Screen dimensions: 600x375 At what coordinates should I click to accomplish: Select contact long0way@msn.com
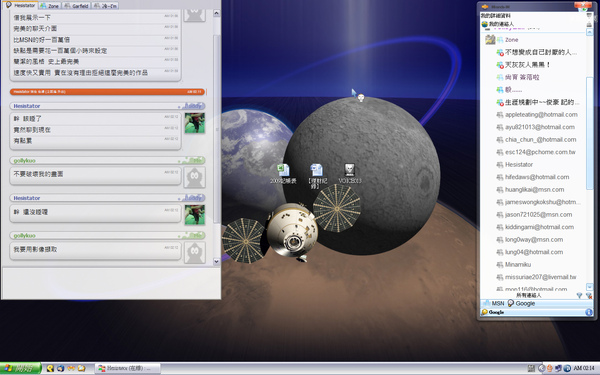click(x=529, y=240)
